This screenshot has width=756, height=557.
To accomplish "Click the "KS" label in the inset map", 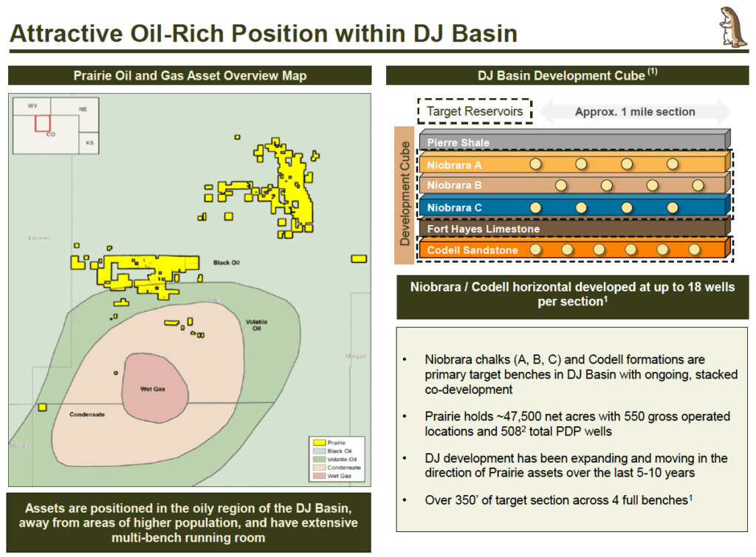I will coord(89,143).
